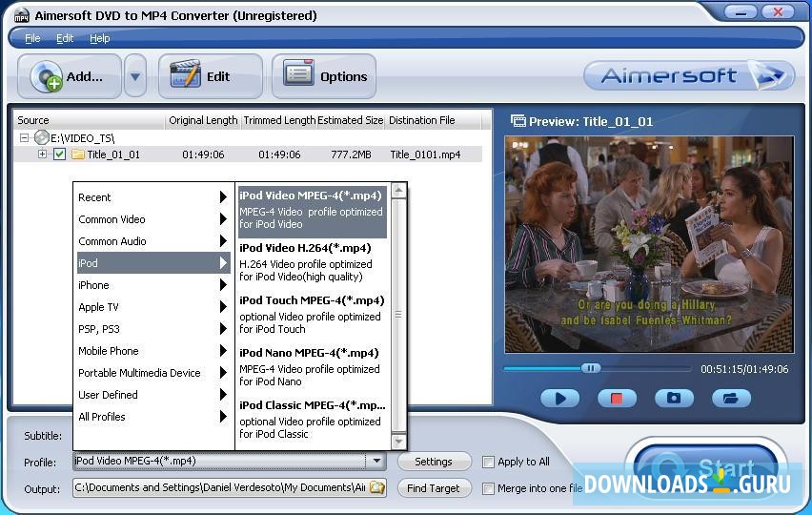This screenshot has width=812, height=515.
Task: Uncheck the Title_01_01 checkbox
Action: tap(59, 154)
